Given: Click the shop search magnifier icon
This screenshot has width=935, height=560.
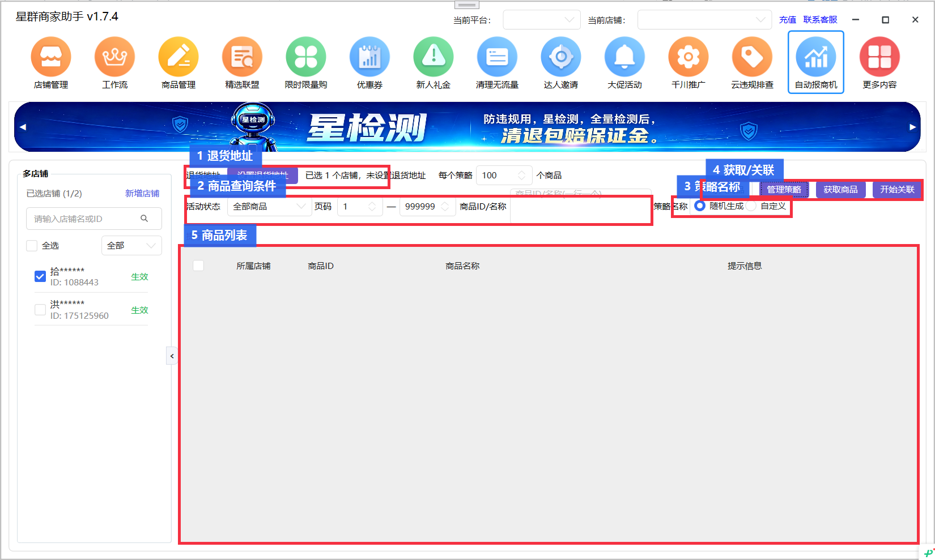Looking at the screenshot, I should coord(144,219).
